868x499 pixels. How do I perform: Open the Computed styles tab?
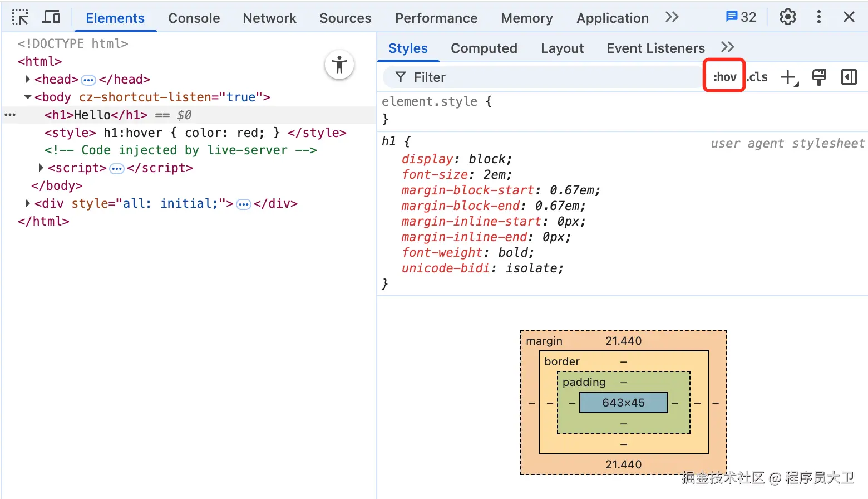[x=484, y=48]
